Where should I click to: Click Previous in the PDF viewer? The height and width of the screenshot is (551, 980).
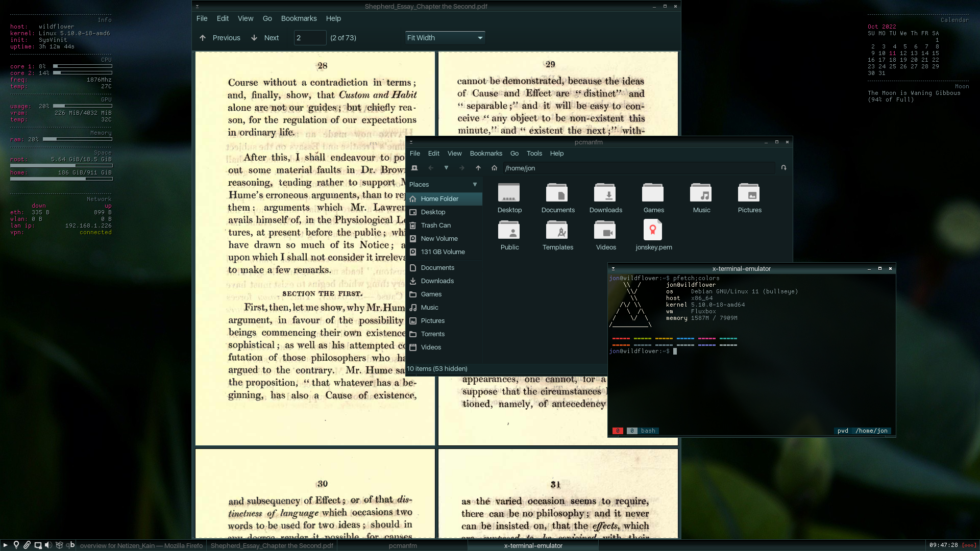coord(219,37)
